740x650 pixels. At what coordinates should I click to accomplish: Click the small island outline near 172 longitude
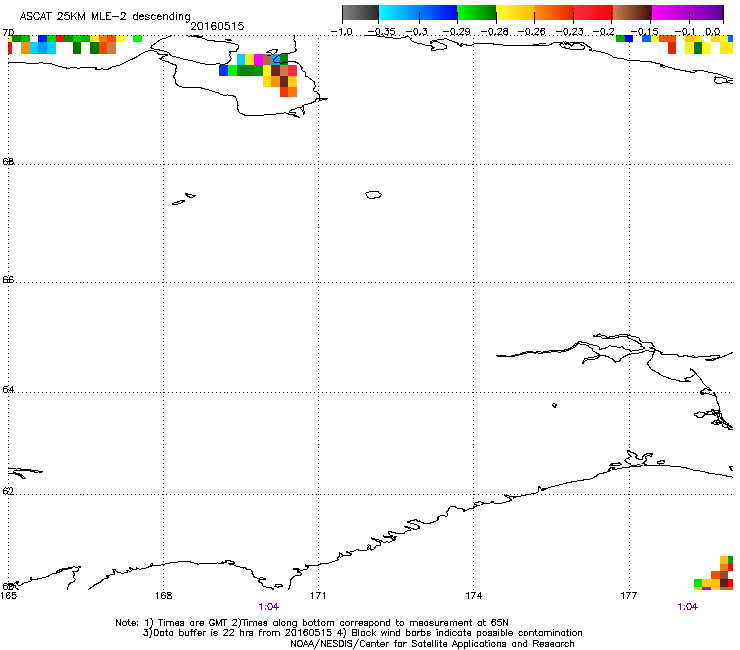pyautogui.click(x=373, y=195)
